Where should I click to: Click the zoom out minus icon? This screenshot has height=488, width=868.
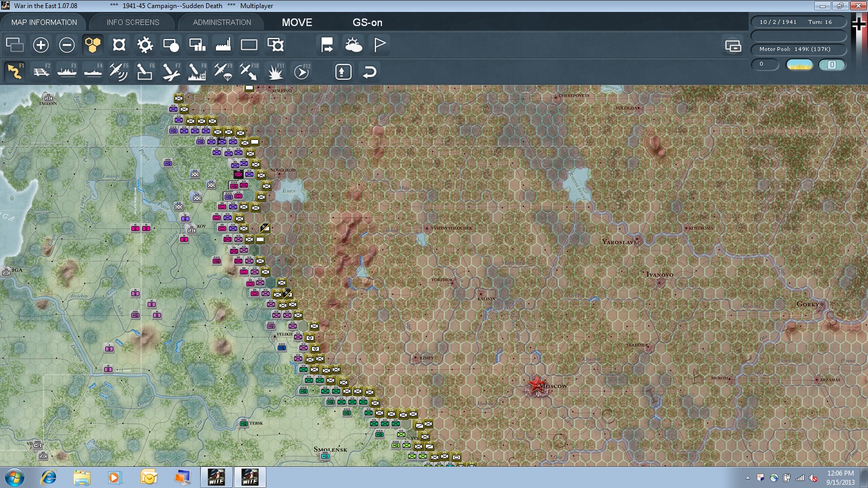pos(67,45)
